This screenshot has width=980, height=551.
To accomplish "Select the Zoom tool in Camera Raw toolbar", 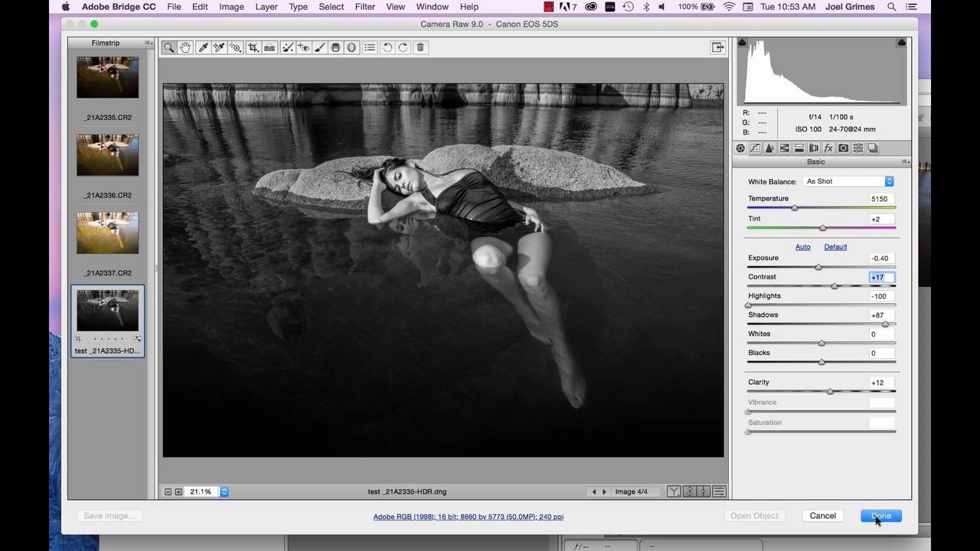I will pos(169,47).
